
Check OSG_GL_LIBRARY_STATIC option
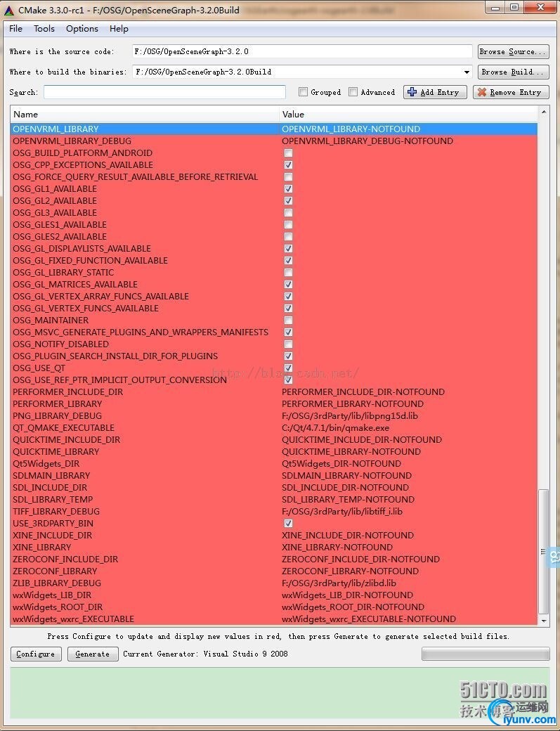coord(288,272)
